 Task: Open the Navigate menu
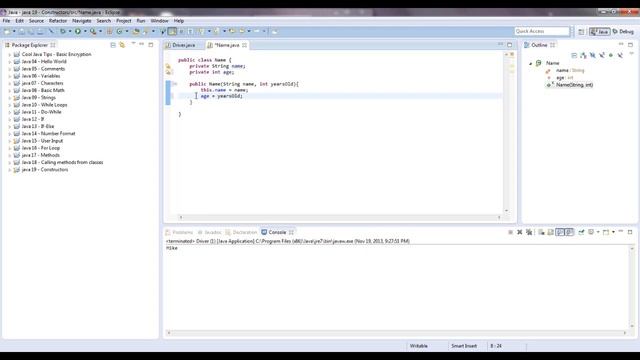click(82, 21)
